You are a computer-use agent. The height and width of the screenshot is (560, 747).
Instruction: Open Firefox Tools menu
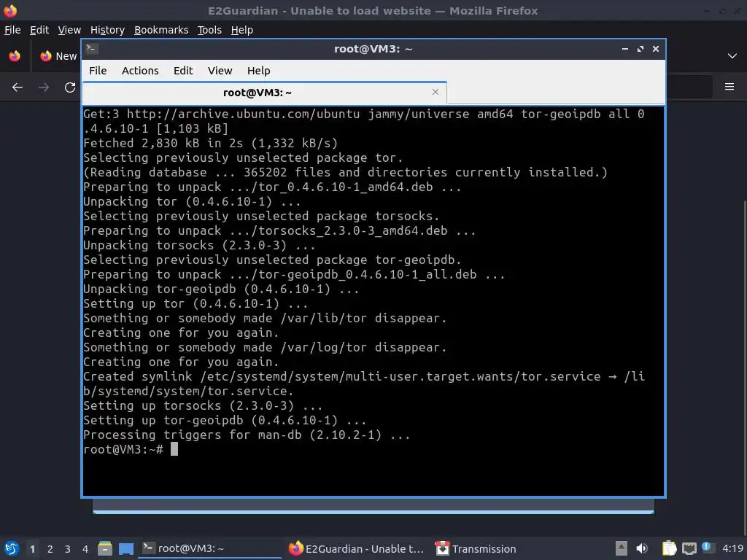209,30
